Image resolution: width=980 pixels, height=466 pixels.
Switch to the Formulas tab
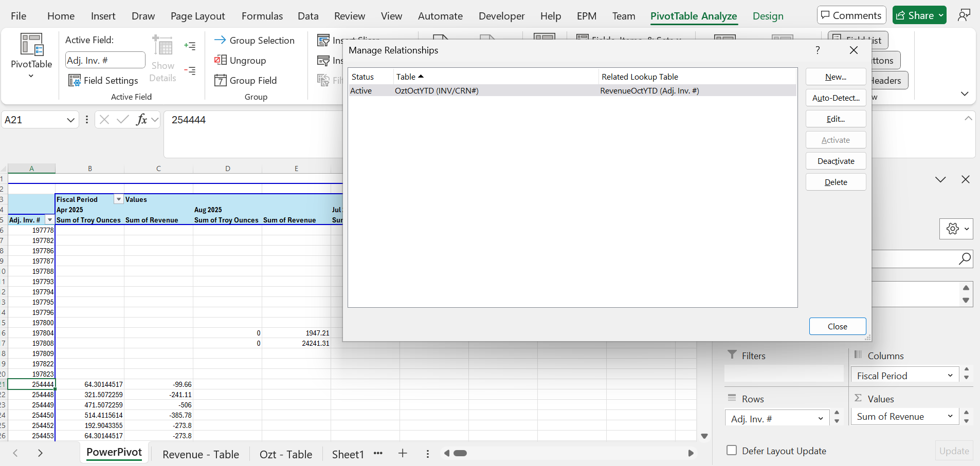pos(262,16)
